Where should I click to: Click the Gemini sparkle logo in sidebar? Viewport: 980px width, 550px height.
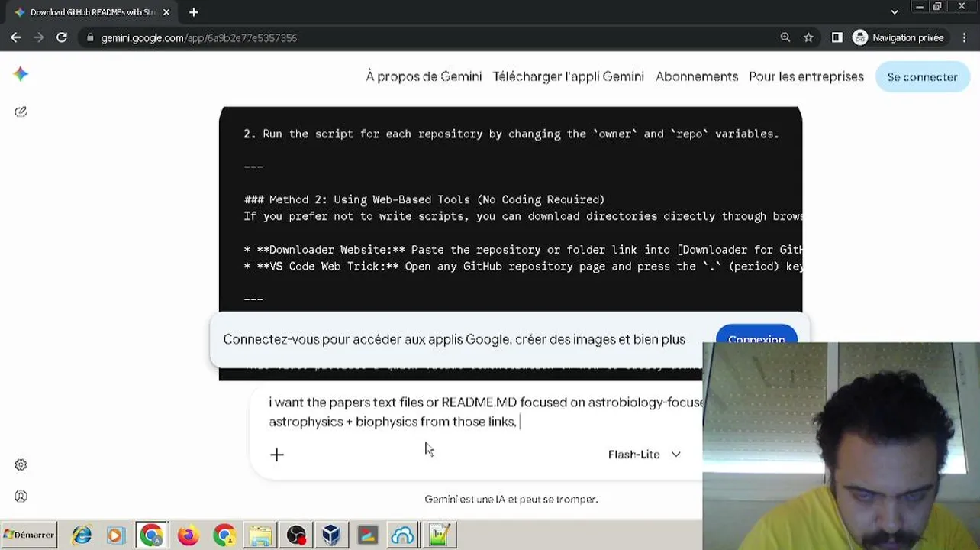coord(21,73)
